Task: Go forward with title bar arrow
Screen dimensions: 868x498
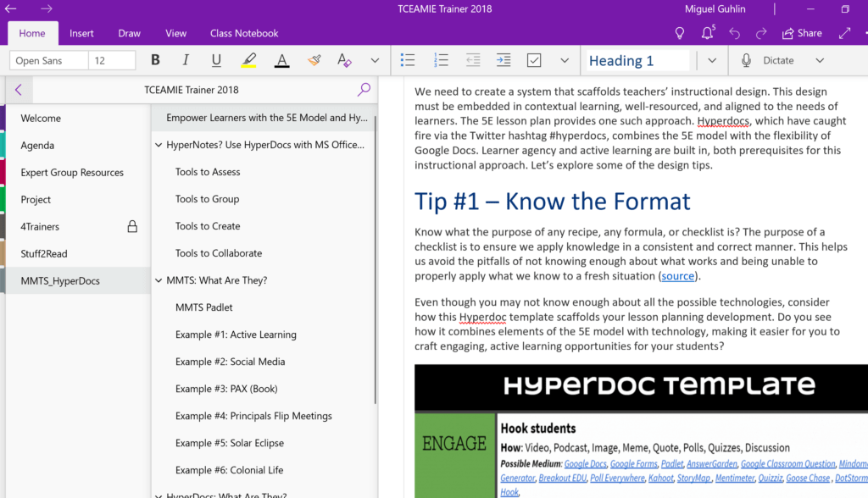Action: coord(47,8)
